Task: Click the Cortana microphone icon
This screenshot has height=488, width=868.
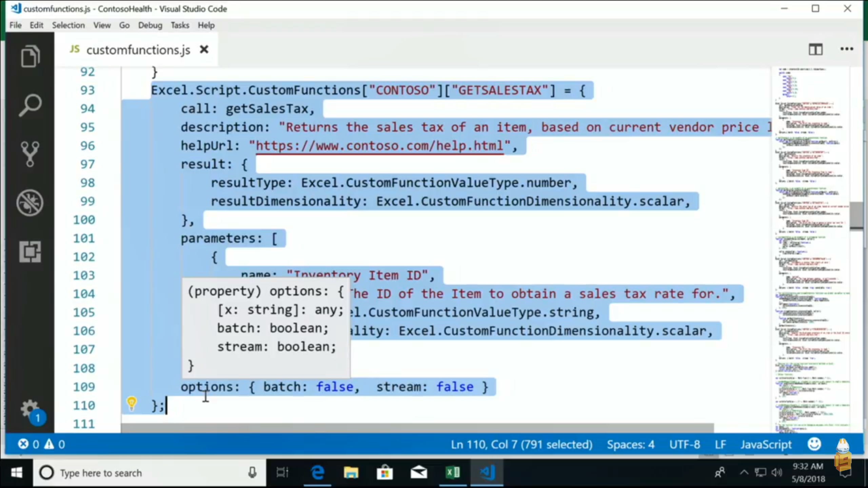Action: (252, 473)
